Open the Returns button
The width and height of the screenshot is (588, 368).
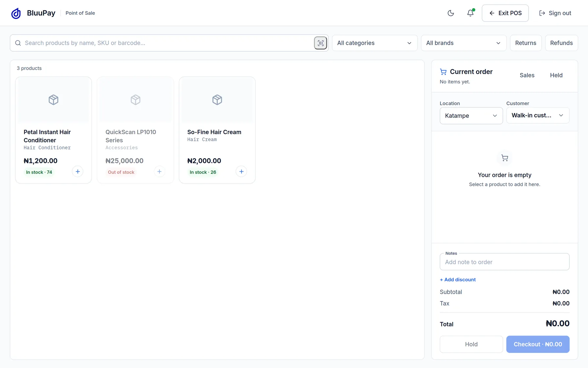pyautogui.click(x=526, y=43)
